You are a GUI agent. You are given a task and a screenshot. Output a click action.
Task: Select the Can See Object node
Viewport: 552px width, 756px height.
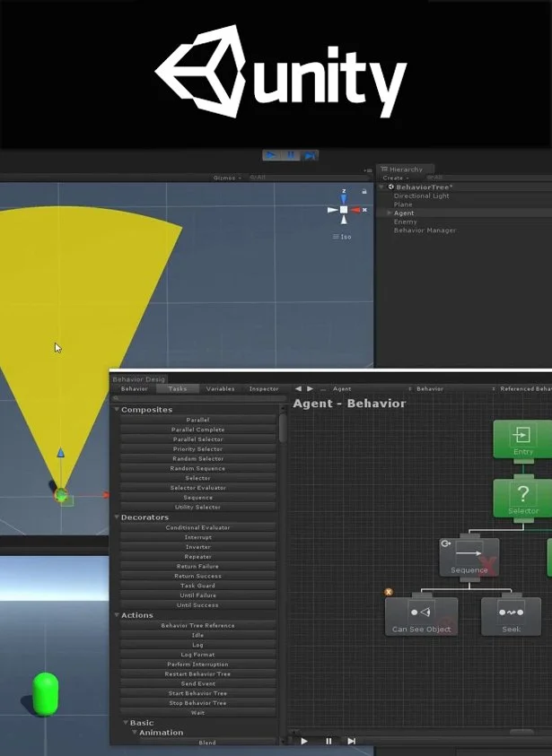(x=421, y=617)
